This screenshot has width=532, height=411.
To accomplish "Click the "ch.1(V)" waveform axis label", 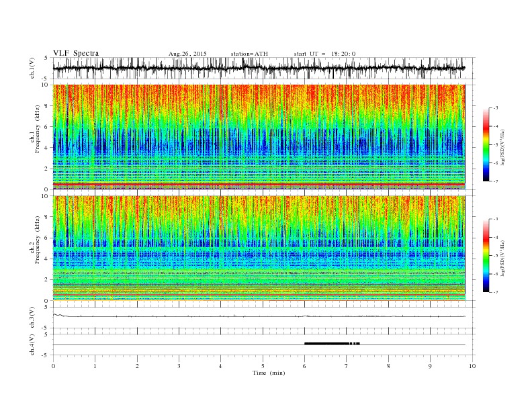I will pos(32,68).
